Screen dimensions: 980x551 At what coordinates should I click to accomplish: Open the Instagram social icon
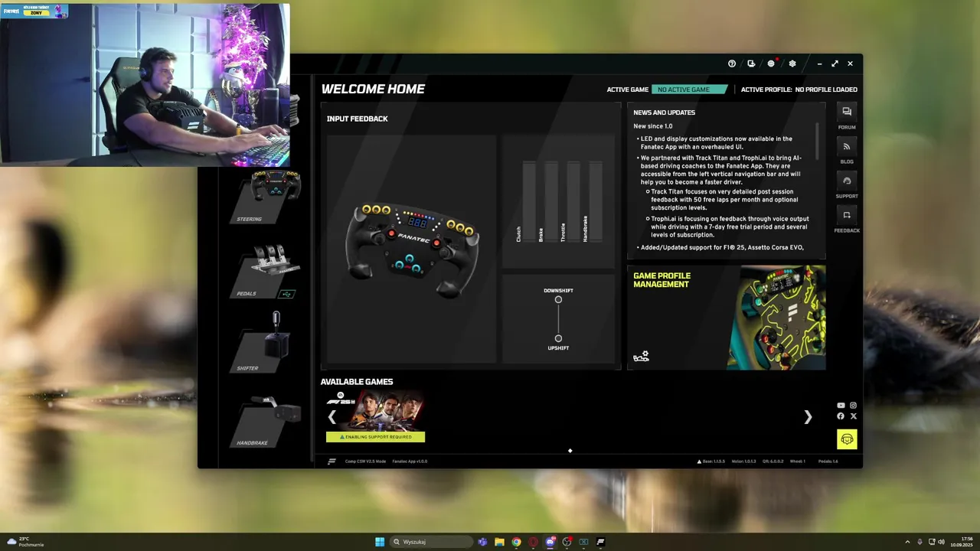click(854, 406)
